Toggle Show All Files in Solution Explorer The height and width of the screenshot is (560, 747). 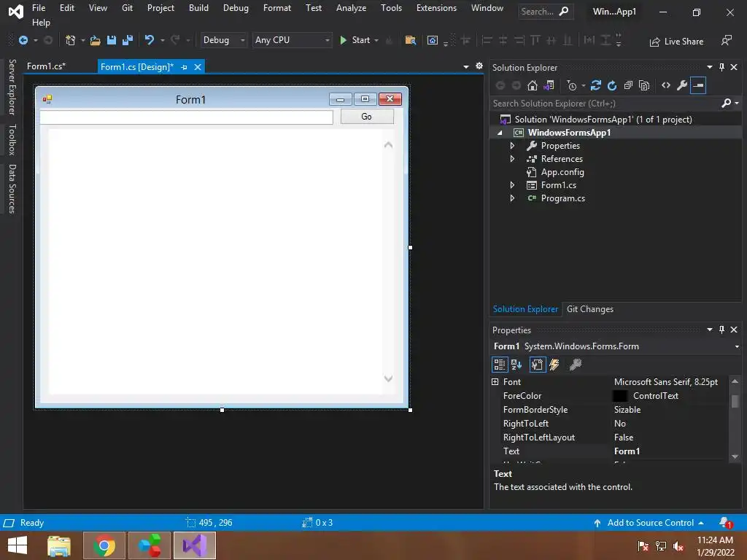pyautogui.click(x=644, y=86)
